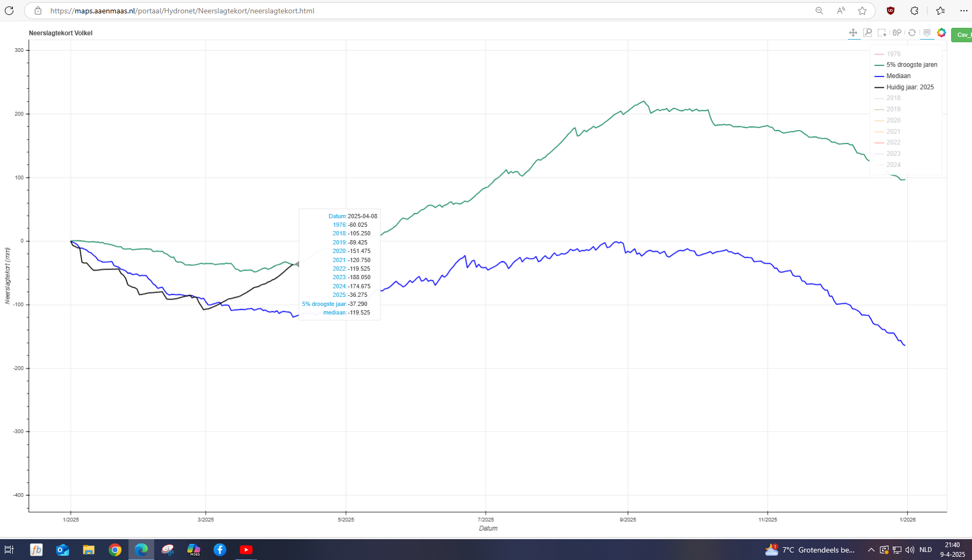Open the browser Extensions menu
Image resolution: width=972 pixels, height=560 pixels.
click(914, 11)
